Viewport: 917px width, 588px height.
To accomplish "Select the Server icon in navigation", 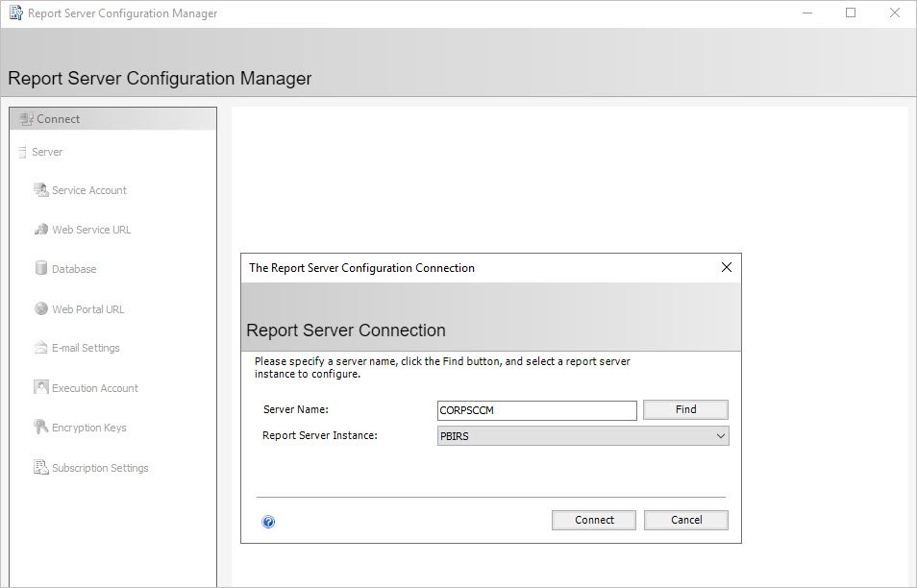I will pos(22,152).
